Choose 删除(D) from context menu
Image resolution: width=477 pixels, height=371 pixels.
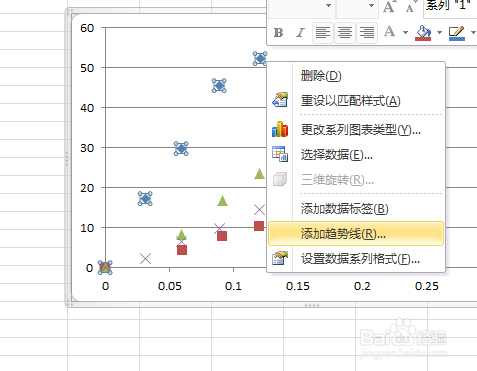[x=356, y=76]
